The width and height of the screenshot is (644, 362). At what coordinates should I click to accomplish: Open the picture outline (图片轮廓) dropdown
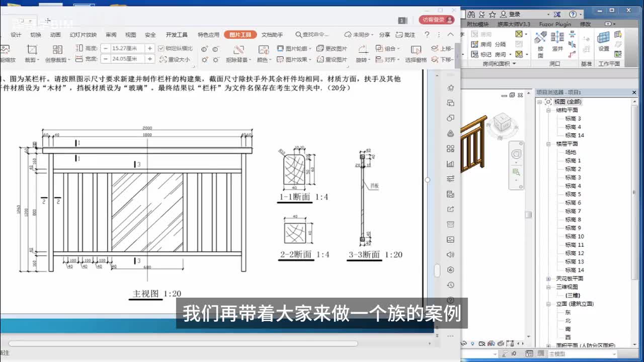click(x=294, y=49)
